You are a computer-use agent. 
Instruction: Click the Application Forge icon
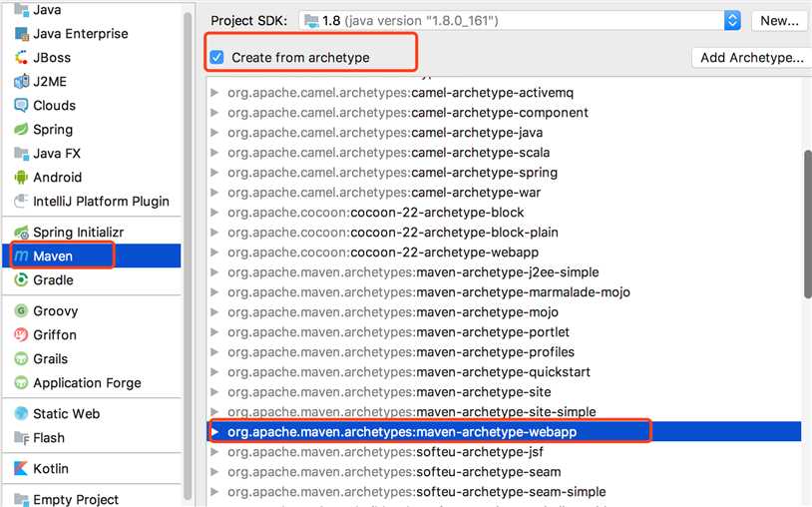(x=21, y=382)
